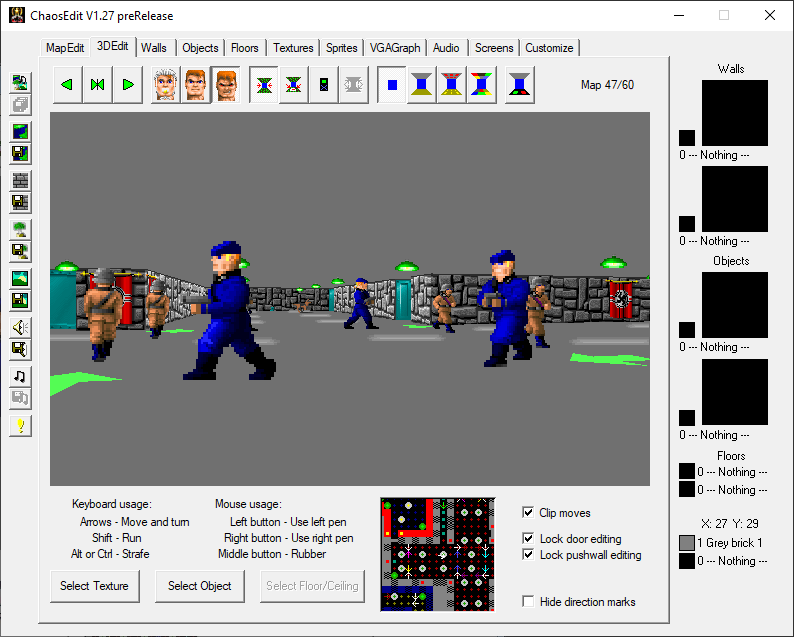Select the textured floor and ceiling view icon
This screenshot has width=794, height=637.
tap(452, 85)
